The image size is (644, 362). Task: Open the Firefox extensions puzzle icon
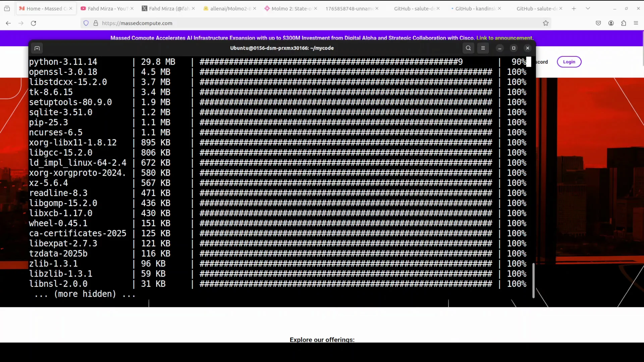point(624,23)
